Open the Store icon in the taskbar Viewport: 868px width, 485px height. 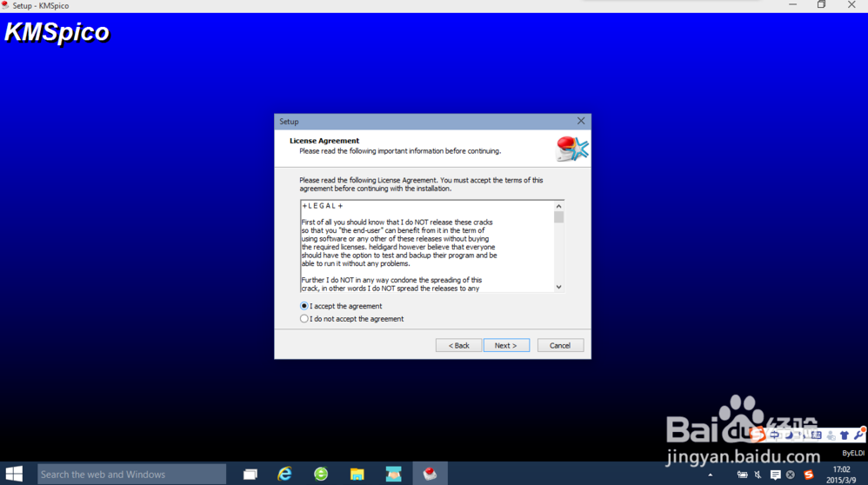pyautogui.click(x=394, y=474)
